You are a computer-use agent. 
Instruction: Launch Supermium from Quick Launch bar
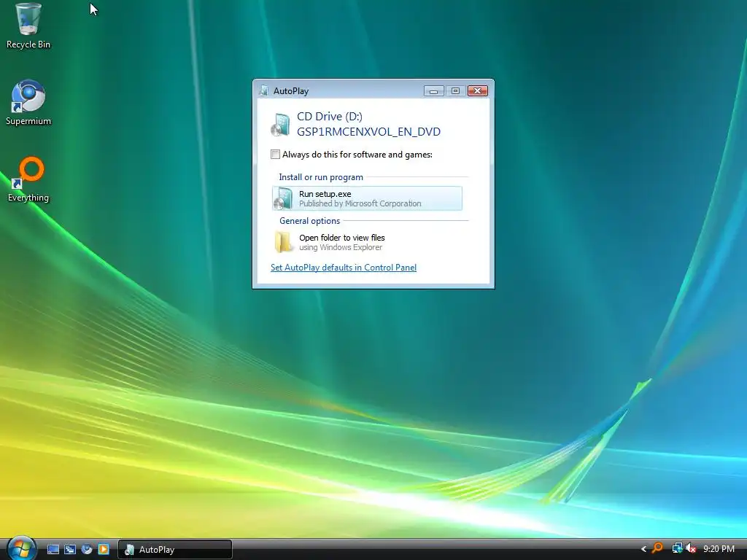(x=87, y=550)
